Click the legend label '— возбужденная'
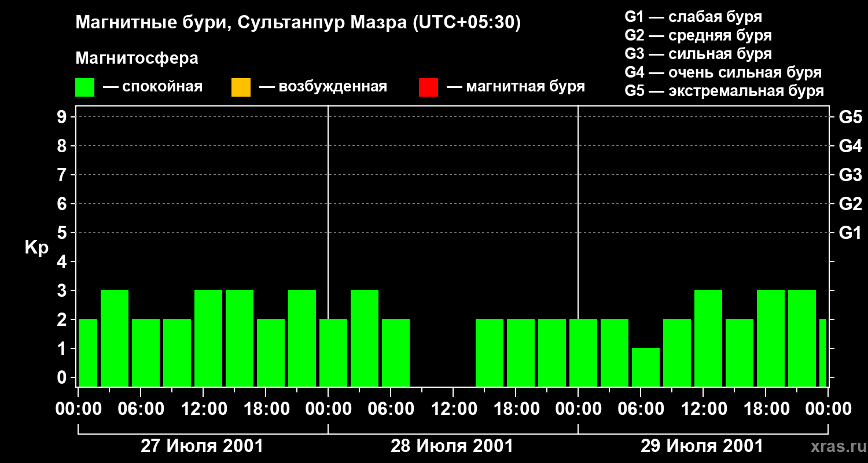The image size is (868, 463). pyautogui.click(x=323, y=87)
